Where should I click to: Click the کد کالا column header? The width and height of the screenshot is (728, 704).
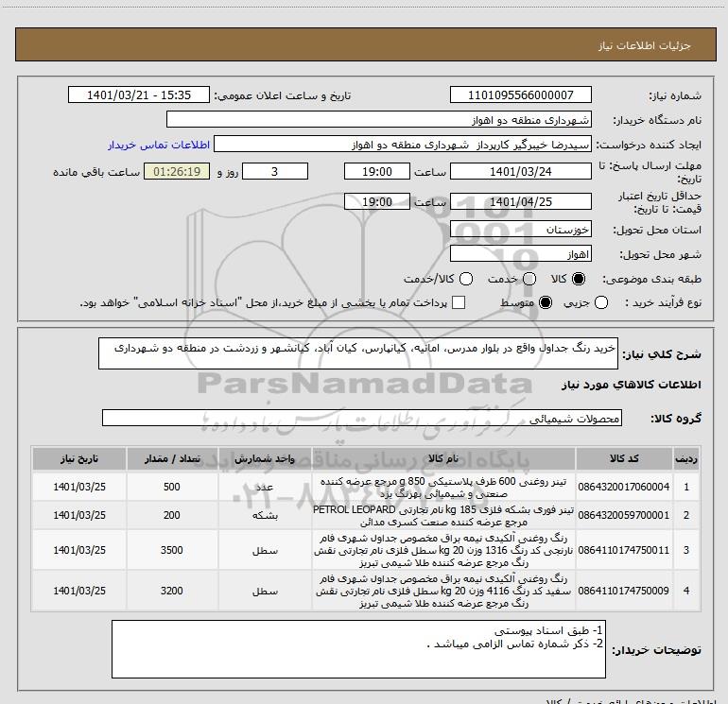pyautogui.click(x=624, y=458)
